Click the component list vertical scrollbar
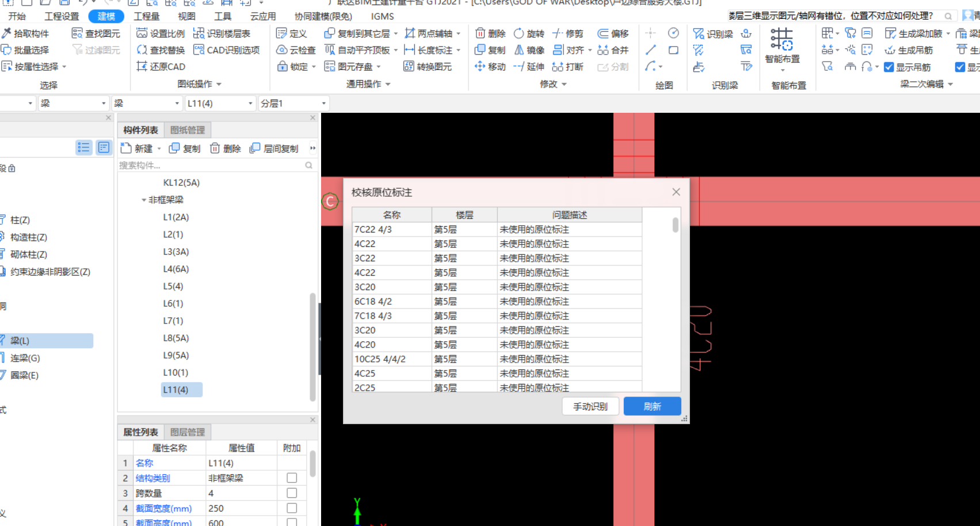Image resolution: width=980 pixels, height=526 pixels. [x=312, y=346]
